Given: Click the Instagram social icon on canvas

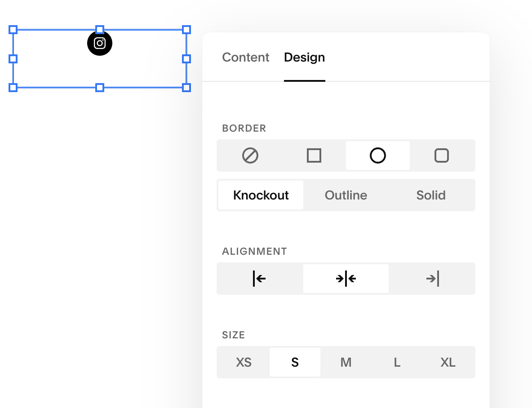Looking at the screenshot, I should click(100, 43).
